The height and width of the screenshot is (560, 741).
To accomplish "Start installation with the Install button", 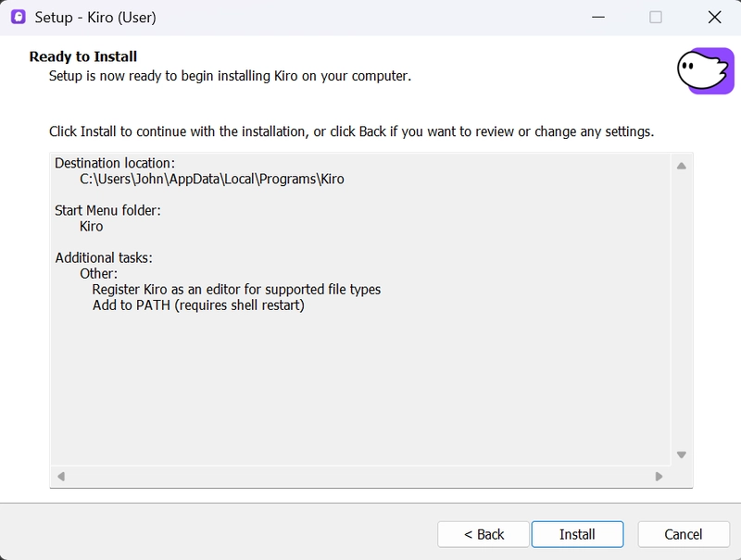I will tap(577, 534).
